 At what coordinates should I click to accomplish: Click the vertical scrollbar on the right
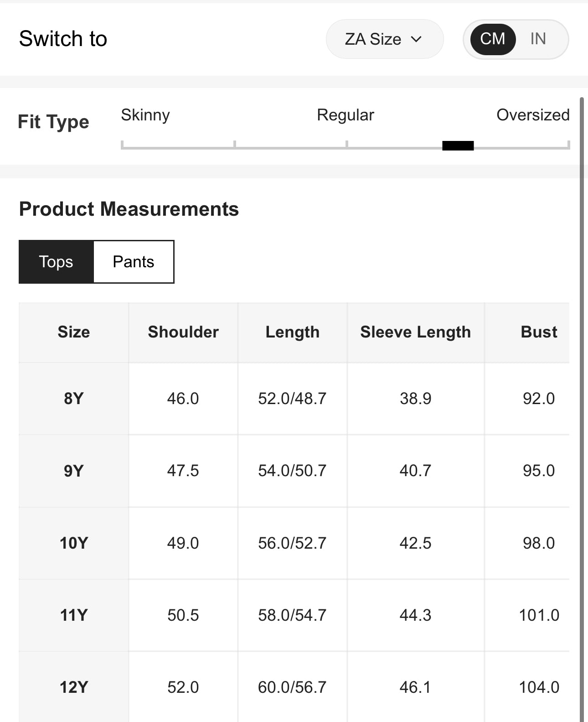pos(582,365)
